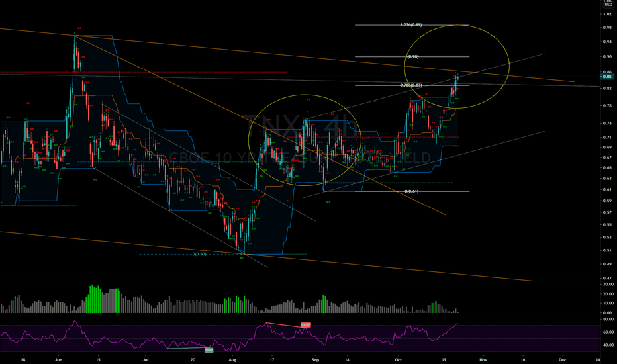617x364 pixels.
Task: Click the 19 date label on time axis
Action: click(x=444, y=359)
